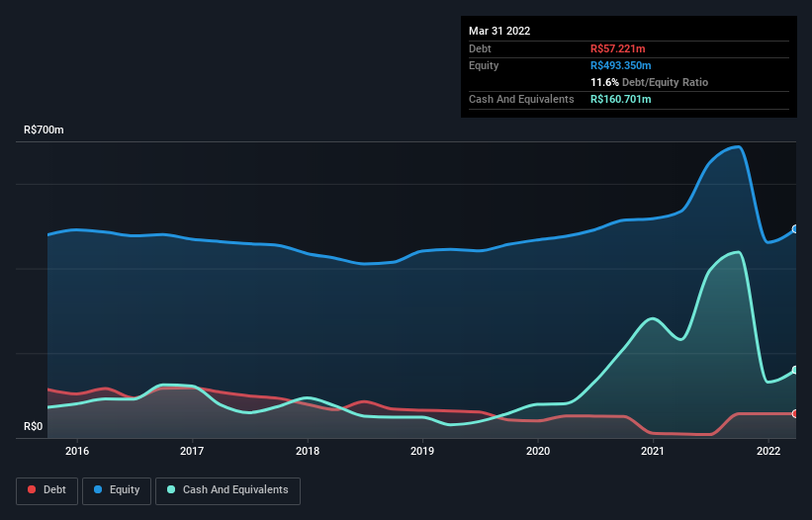Toggle the Equity series legend button
This screenshot has width=812, height=520.
[117, 490]
